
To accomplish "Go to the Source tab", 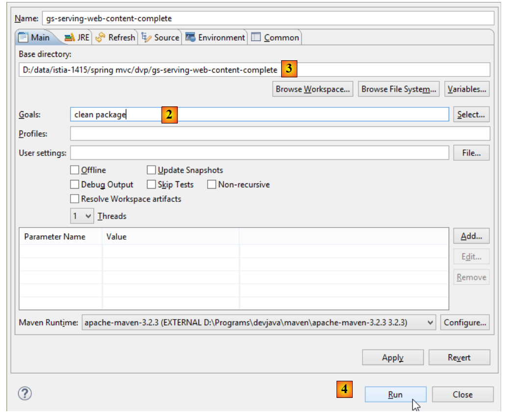I will (x=161, y=37).
